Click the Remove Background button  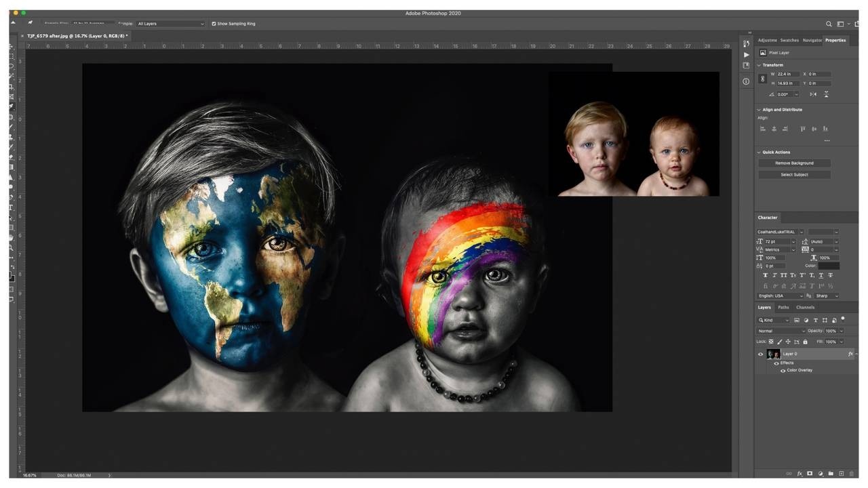click(794, 163)
